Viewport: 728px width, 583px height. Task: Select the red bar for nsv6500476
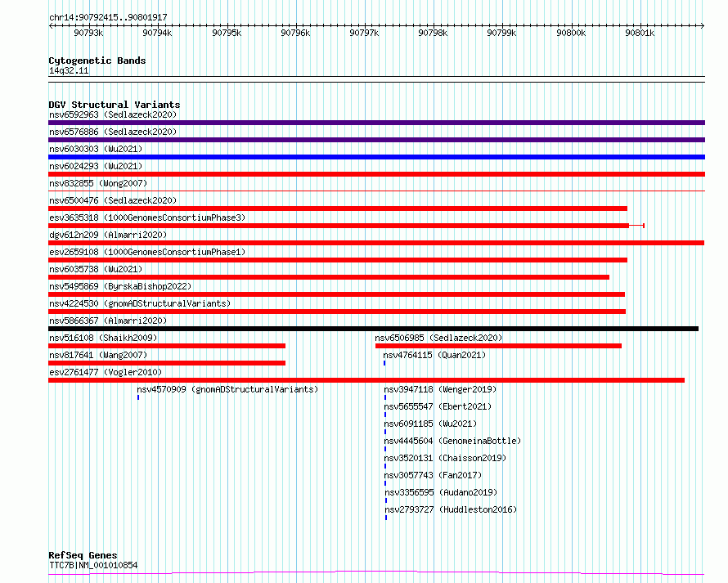[x=338, y=209]
